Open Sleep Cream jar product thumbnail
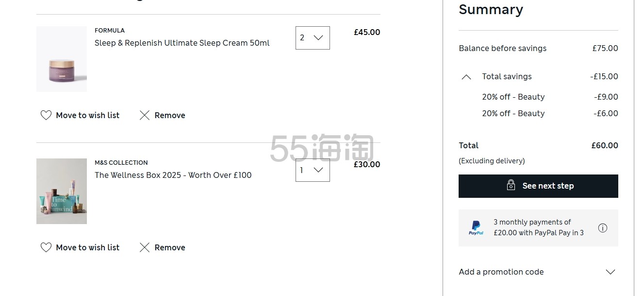 tap(62, 59)
